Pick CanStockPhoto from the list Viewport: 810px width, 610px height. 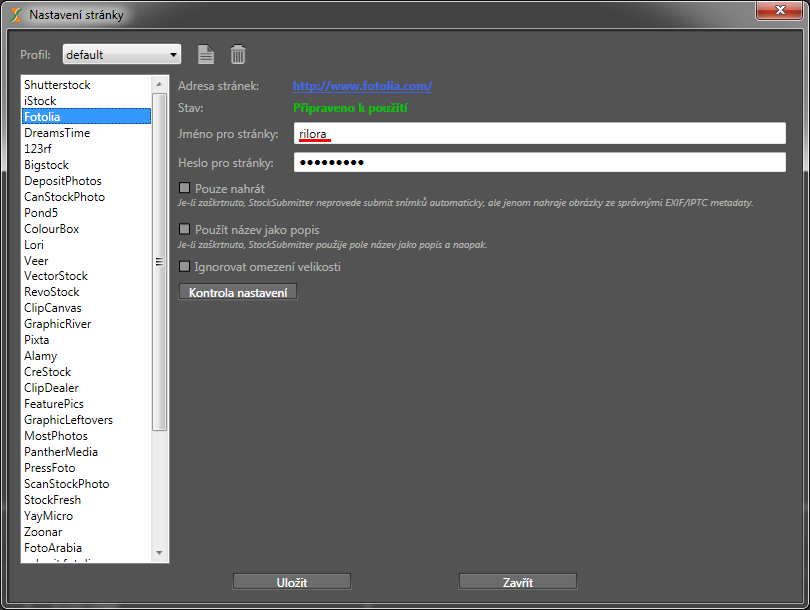click(x=86, y=197)
